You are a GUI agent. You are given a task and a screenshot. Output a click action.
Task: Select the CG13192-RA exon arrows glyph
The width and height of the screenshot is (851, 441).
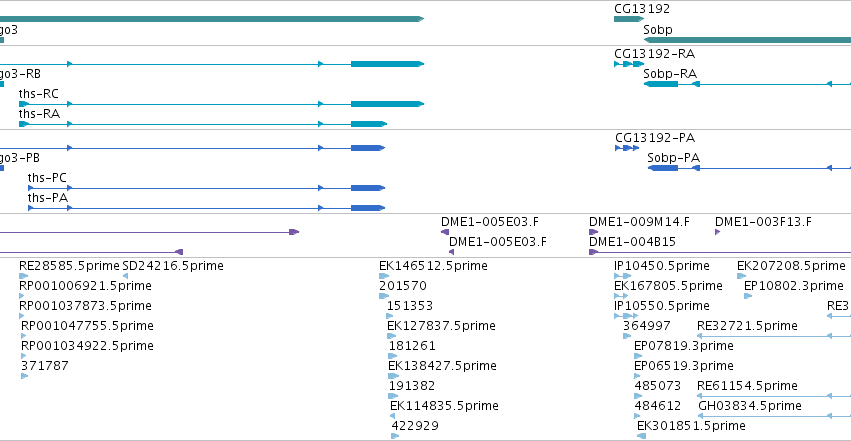coord(628,64)
